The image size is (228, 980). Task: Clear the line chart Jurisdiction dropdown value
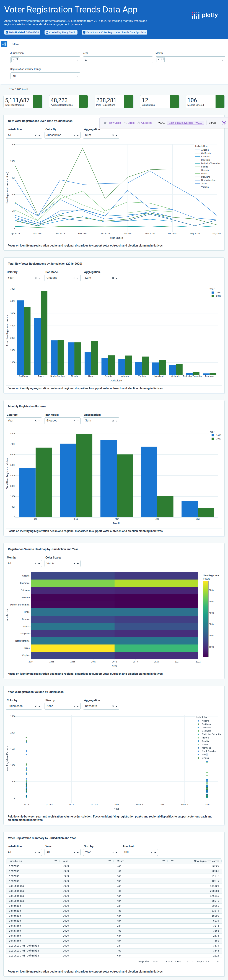[36, 135]
